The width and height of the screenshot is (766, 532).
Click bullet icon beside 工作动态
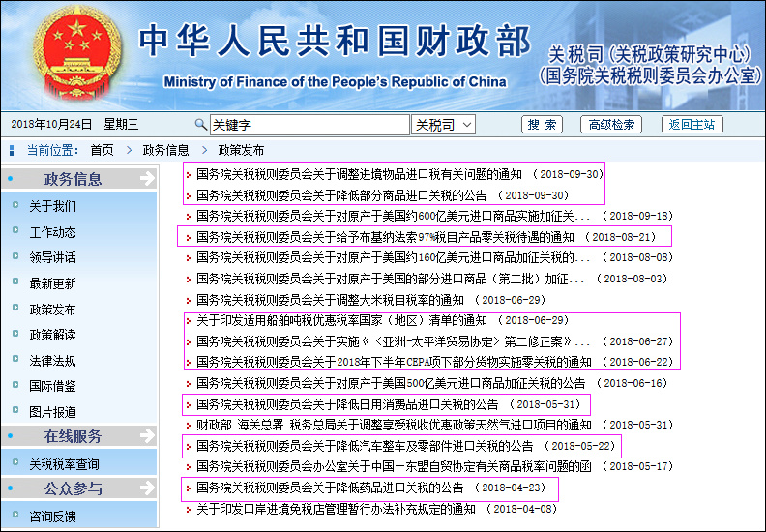click(15, 230)
